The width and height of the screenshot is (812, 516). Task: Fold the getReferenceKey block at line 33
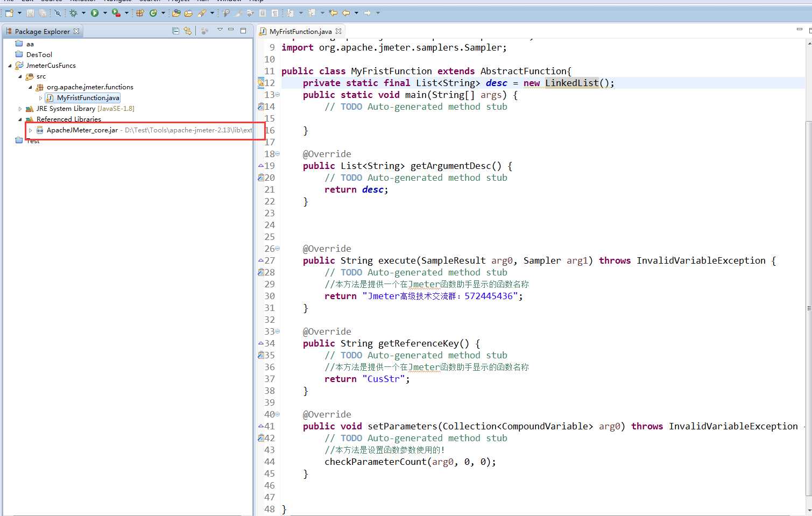[278, 331]
